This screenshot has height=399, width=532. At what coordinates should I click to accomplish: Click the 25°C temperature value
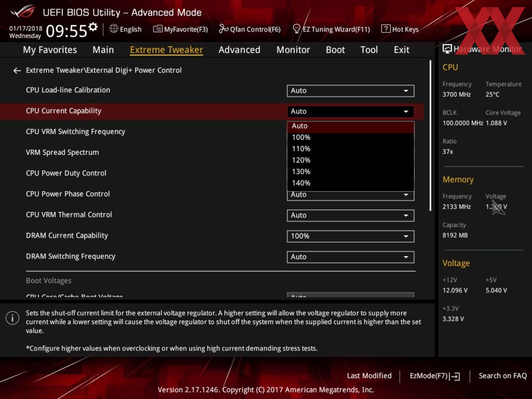492,95
